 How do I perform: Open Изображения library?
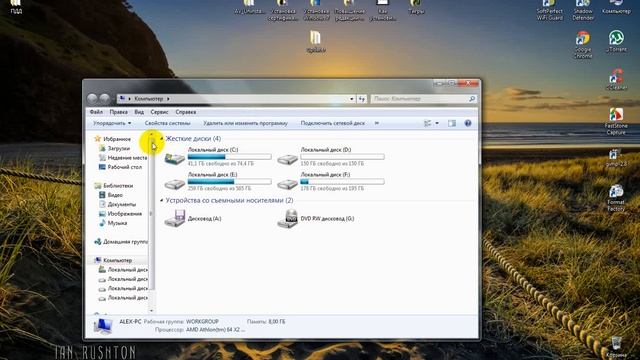tap(124, 214)
